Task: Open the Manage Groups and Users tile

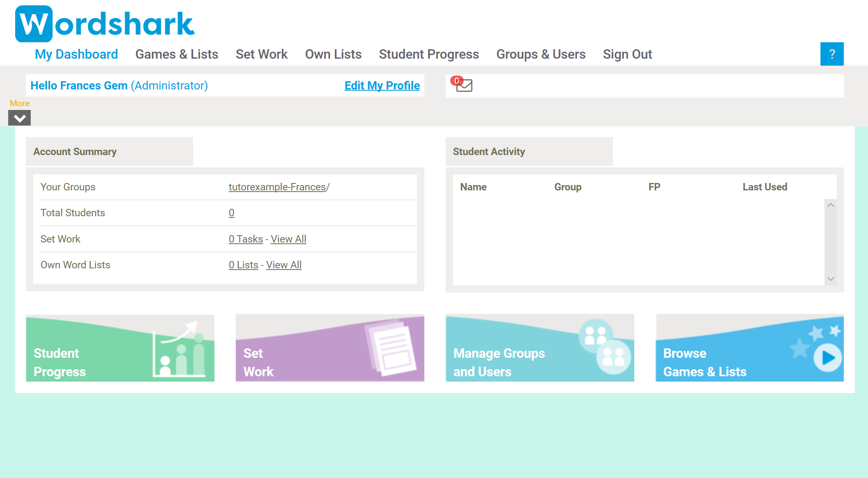Action: [x=540, y=348]
